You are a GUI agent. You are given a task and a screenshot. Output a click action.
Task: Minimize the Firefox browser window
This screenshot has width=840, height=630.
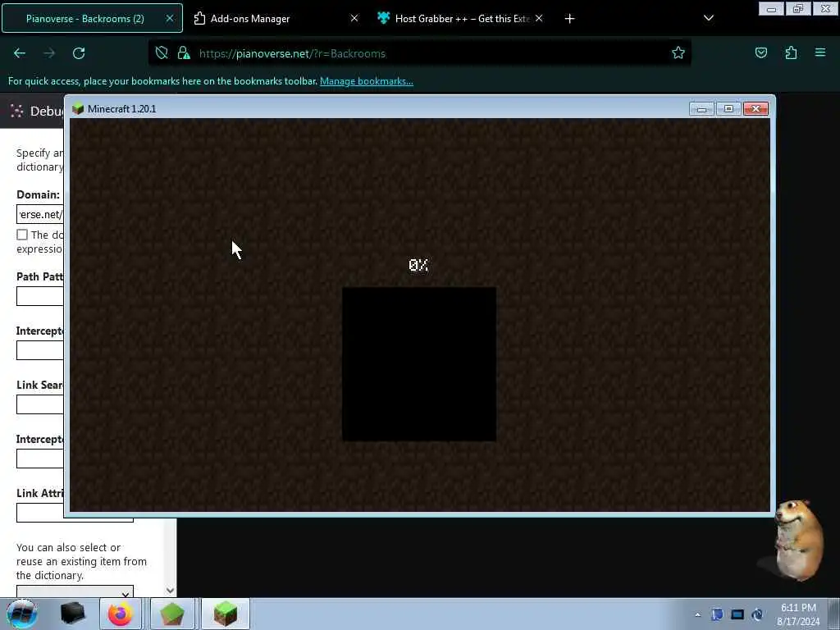771,9
